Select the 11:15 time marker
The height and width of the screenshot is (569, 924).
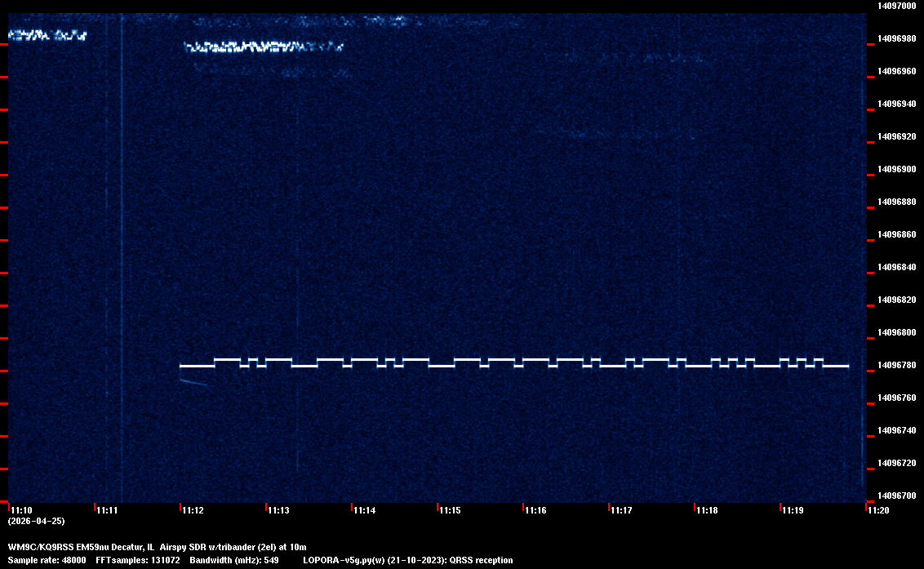pos(450,510)
